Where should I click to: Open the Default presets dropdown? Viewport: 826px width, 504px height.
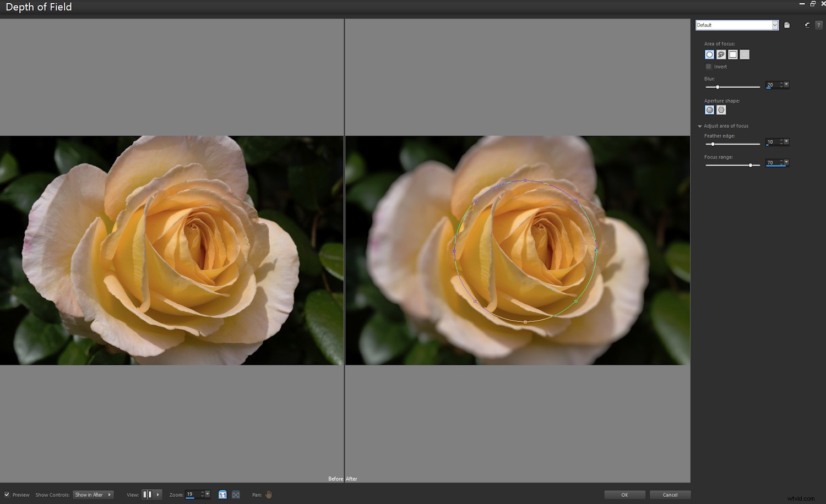[x=775, y=25]
